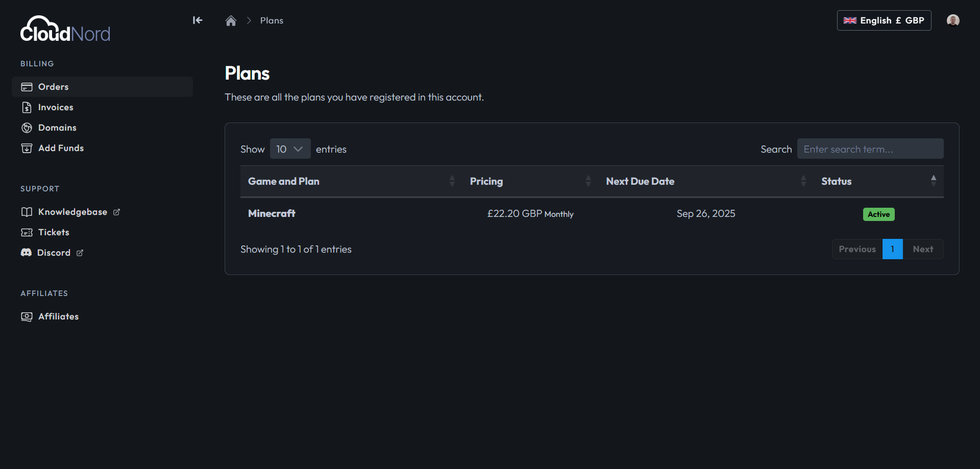Focus the search term input field
The image size is (980, 469).
(x=870, y=149)
